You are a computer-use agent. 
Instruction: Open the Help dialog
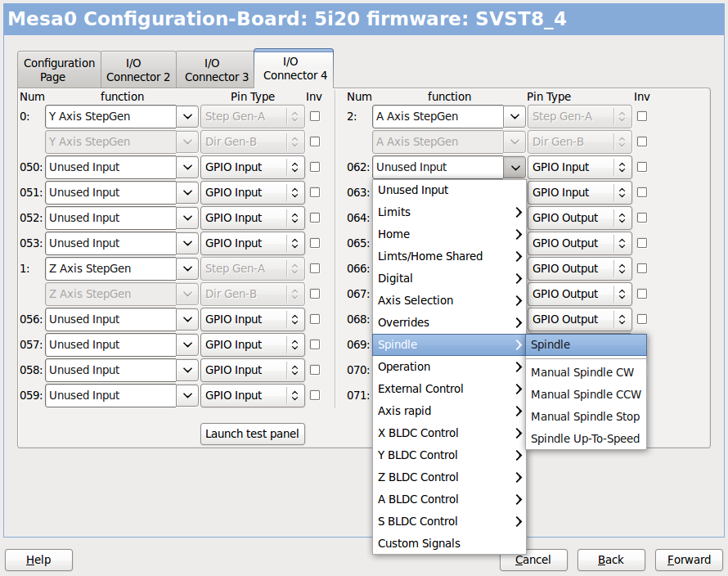tap(38, 560)
